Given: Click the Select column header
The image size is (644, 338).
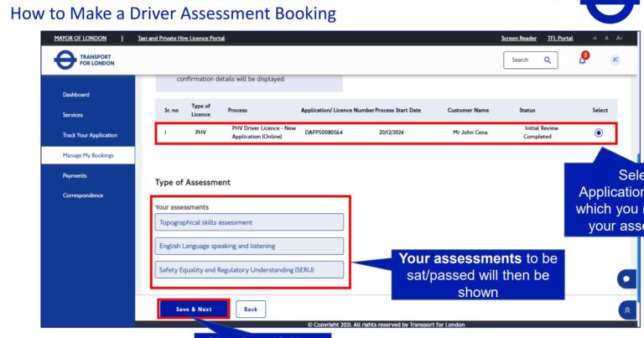Looking at the screenshot, I should tap(600, 110).
